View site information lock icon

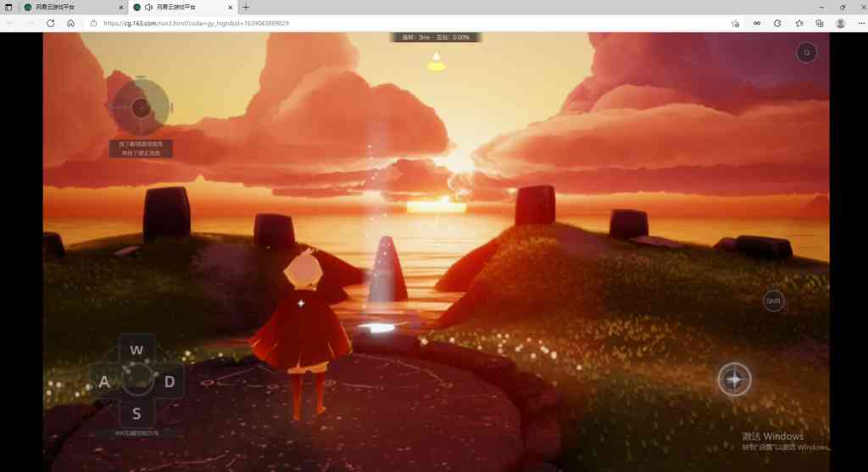tap(93, 23)
